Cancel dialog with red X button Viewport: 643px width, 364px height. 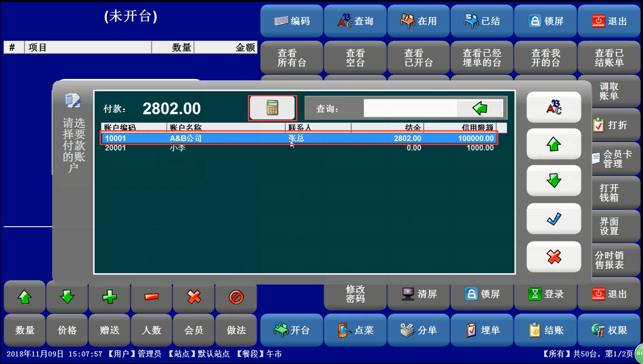pos(554,257)
